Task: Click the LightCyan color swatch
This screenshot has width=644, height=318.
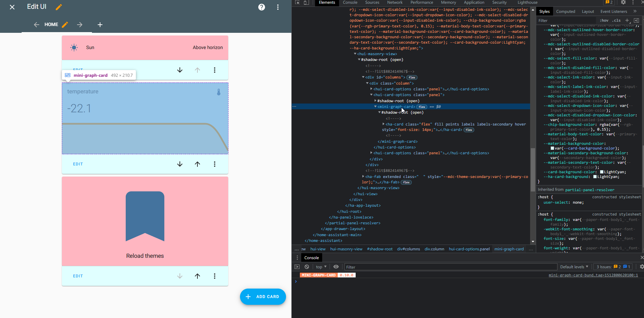Action: coord(602,172)
